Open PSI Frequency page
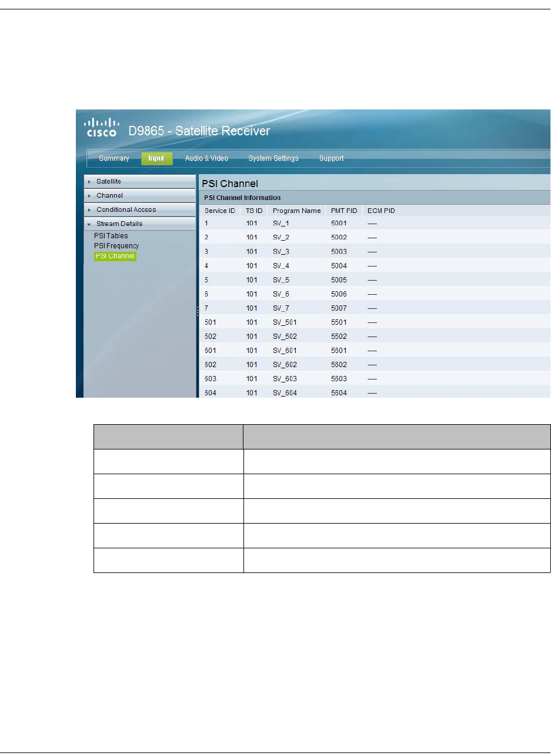Image resolution: width=551 pixels, height=756 pixels. tap(116, 246)
